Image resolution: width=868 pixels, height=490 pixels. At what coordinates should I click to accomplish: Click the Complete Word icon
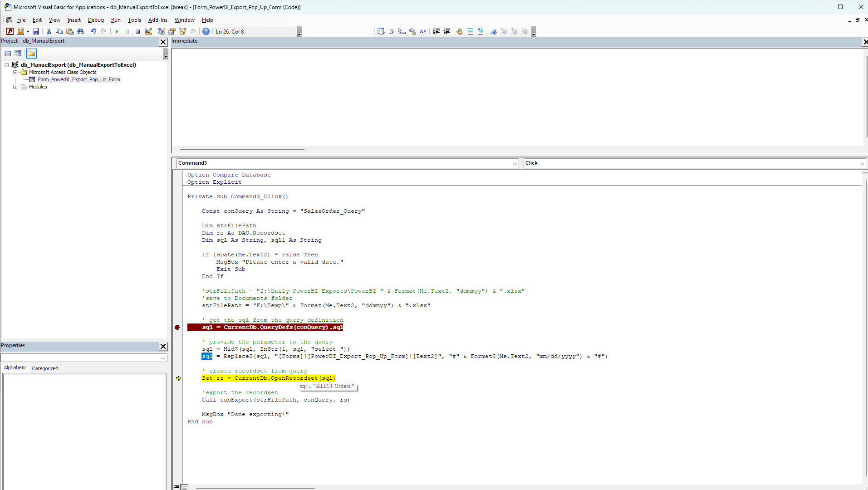tap(423, 31)
